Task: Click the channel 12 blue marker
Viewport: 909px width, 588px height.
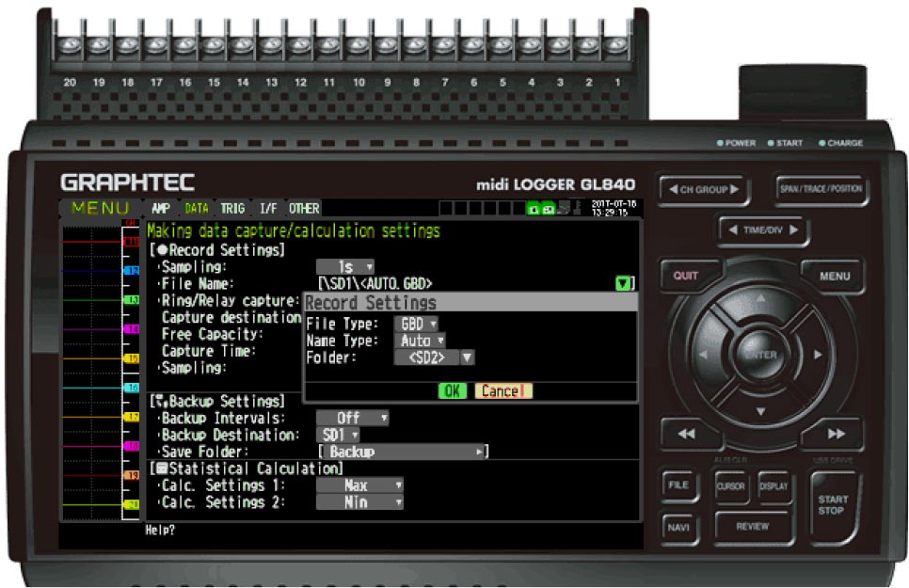Action: [132, 270]
